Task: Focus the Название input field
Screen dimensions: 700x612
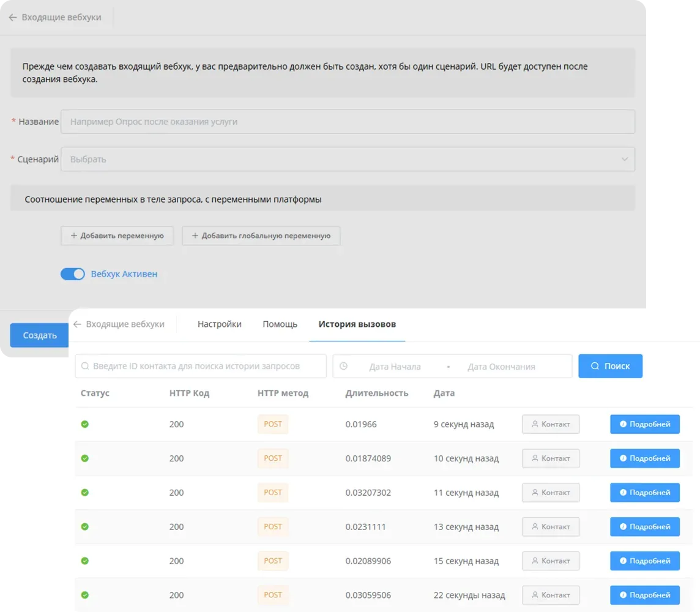Action: 348,121
